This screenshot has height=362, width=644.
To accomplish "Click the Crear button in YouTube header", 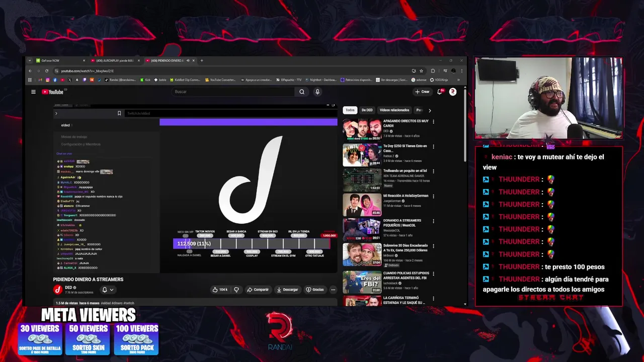I will 422,92.
